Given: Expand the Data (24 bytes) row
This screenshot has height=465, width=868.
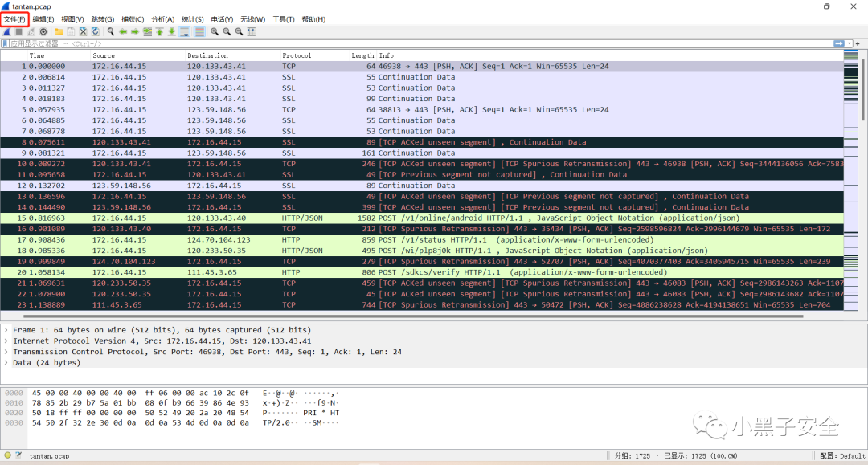Looking at the screenshot, I should (x=6, y=363).
